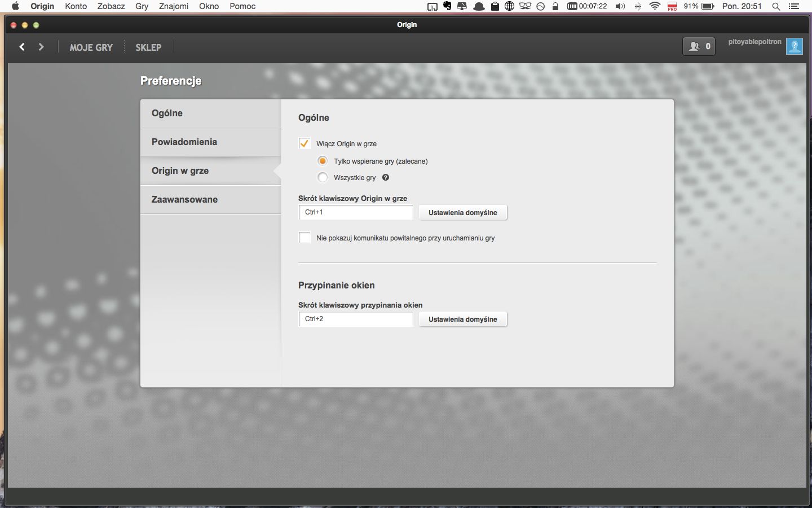Select Tylko wspierane gry (zalecane) radio
This screenshot has width=812, height=508.
click(323, 161)
